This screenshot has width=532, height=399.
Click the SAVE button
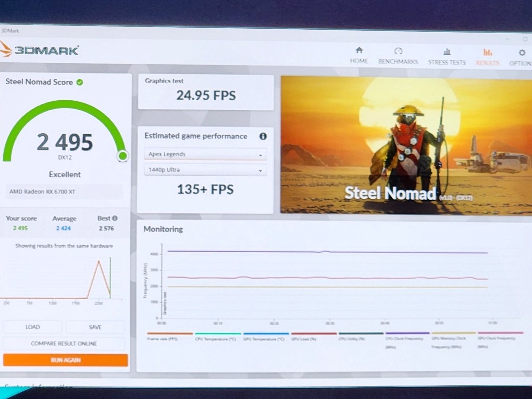click(95, 327)
